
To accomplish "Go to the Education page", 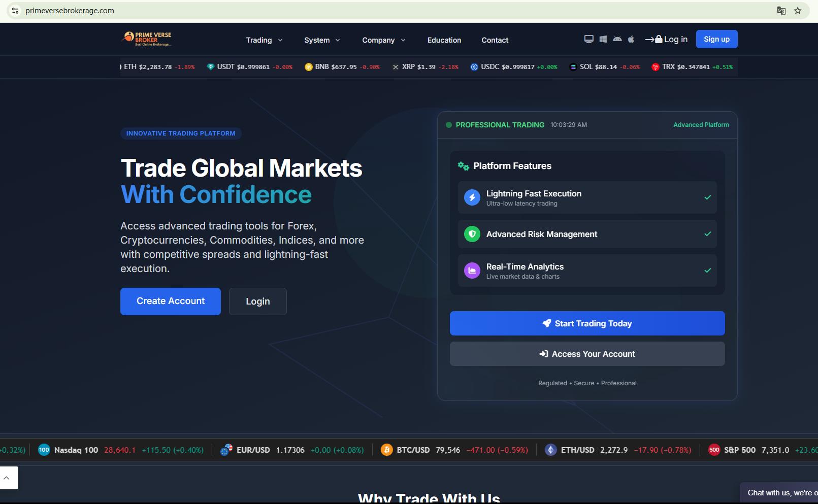I will (x=444, y=40).
